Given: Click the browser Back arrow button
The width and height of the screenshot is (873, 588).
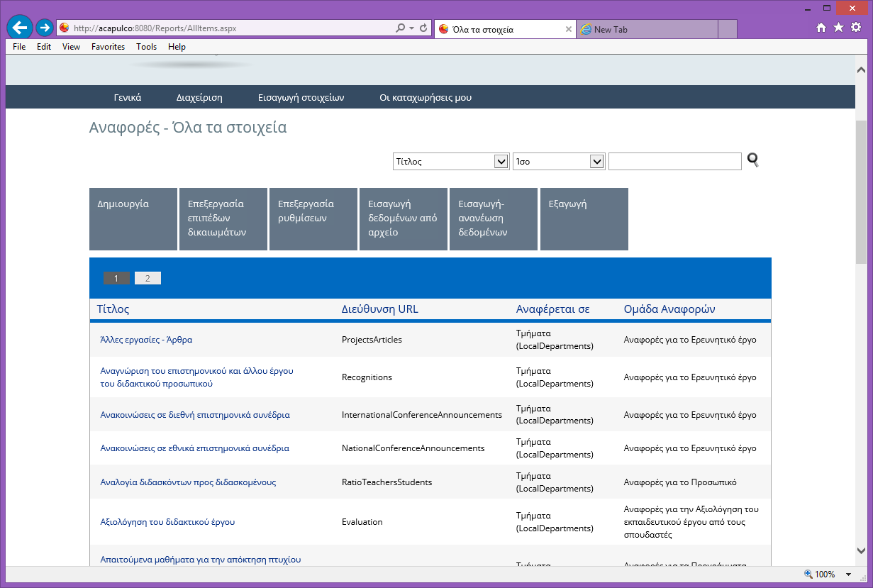Looking at the screenshot, I should [x=19, y=27].
